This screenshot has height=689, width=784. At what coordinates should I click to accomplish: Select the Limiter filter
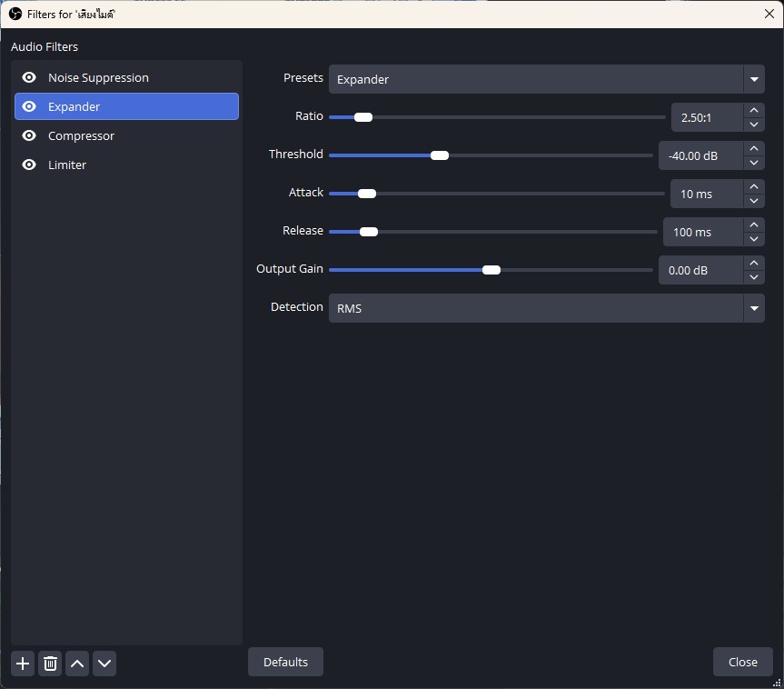pos(126,165)
